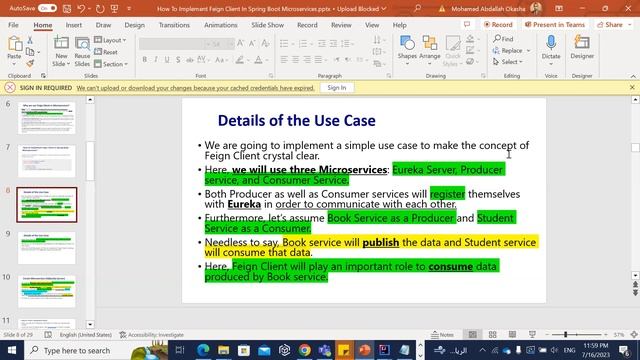Start presentation from beginning icon

pyautogui.click(x=114, y=9)
